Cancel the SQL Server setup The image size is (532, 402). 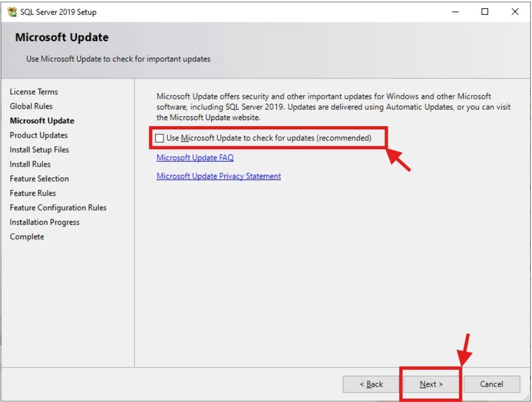pos(491,384)
